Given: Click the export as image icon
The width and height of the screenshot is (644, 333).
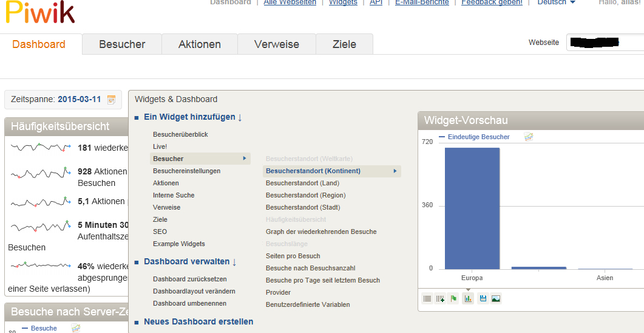Looking at the screenshot, I should [496, 299].
